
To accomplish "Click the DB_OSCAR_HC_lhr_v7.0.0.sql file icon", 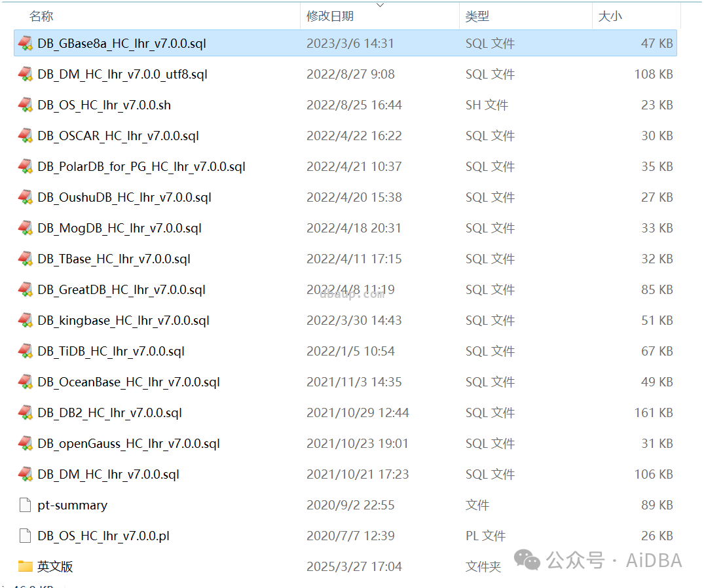I will [25, 136].
